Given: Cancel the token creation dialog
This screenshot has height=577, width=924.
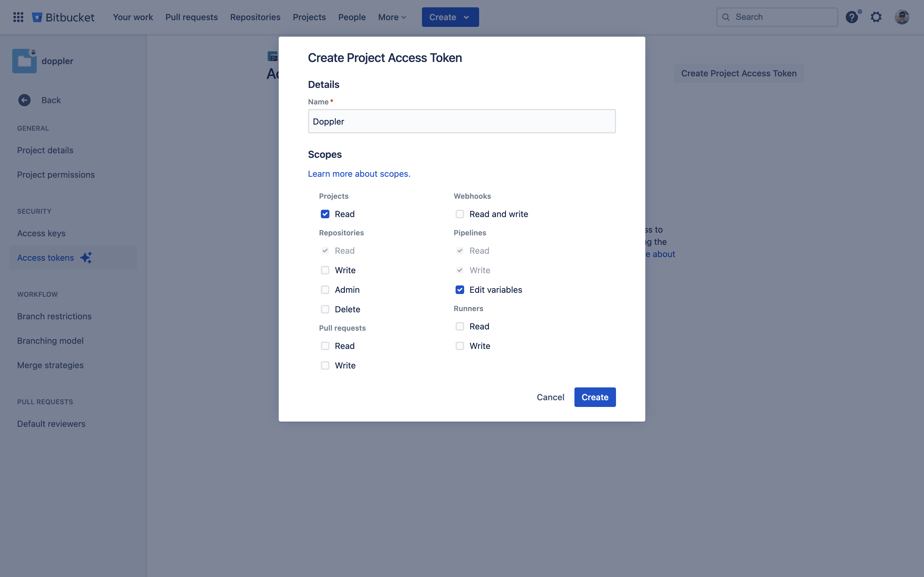Looking at the screenshot, I should click(x=550, y=397).
